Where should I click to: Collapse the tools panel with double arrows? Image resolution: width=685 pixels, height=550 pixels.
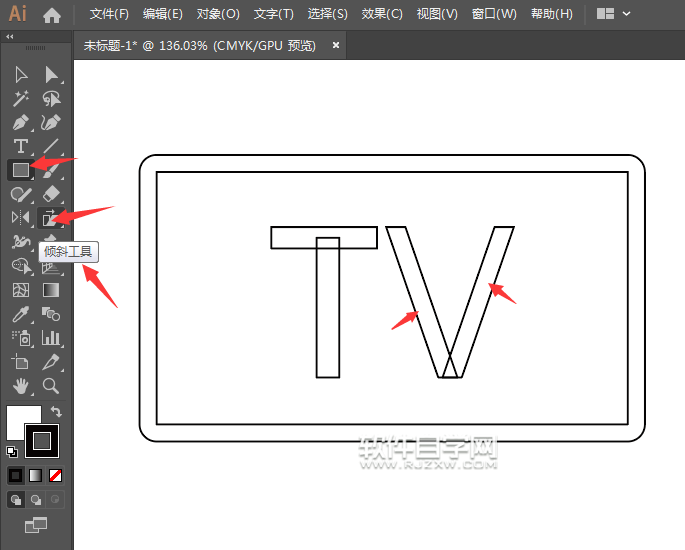click(10, 37)
